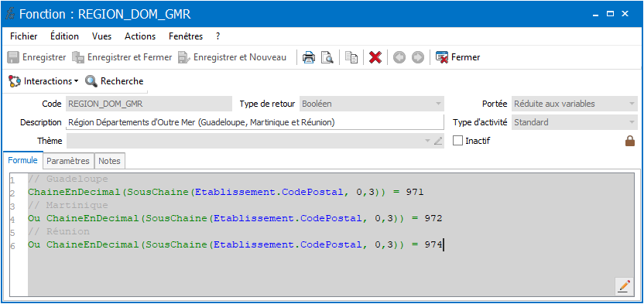Open the Fenêtres menu
Viewport: 644px width, 304px height.
[186, 36]
